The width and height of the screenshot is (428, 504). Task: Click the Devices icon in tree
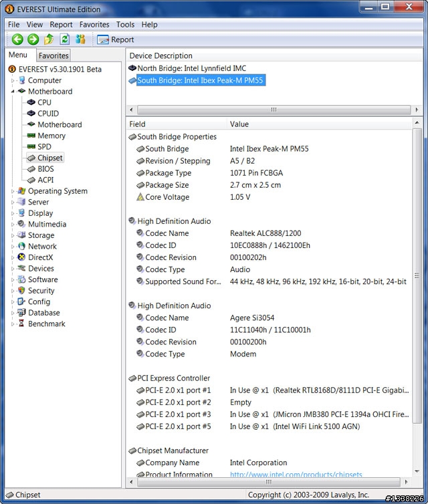tap(21, 268)
